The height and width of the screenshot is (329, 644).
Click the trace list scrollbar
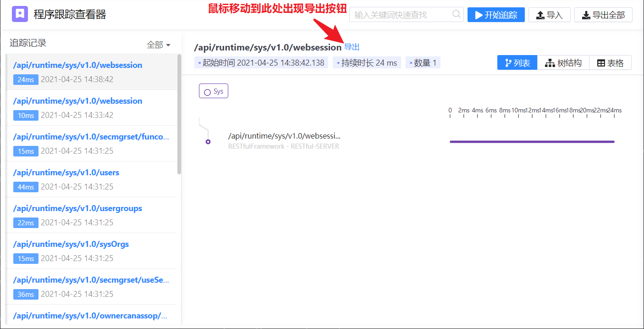[x=179, y=114]
